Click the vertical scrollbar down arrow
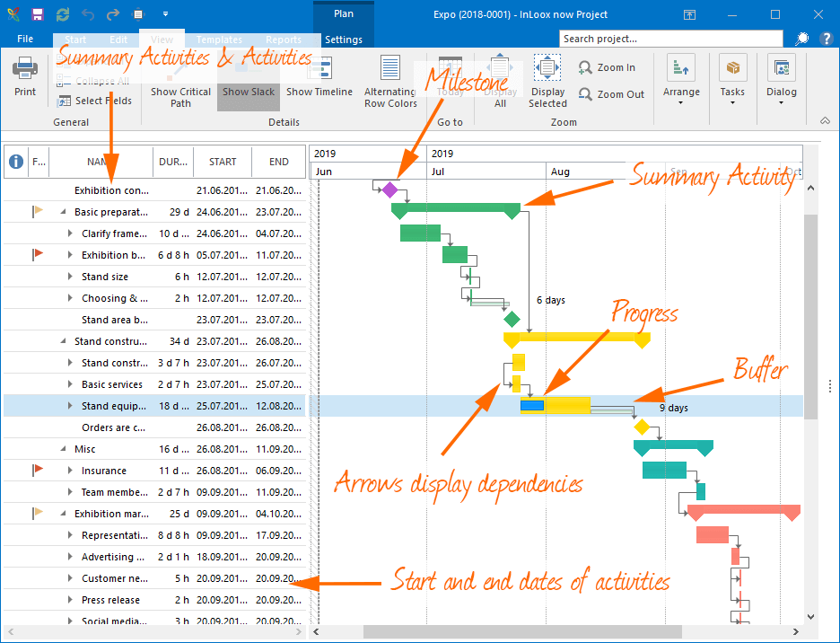Image resolution: width=840 pixels, height=643 pixels. [810, 617]
